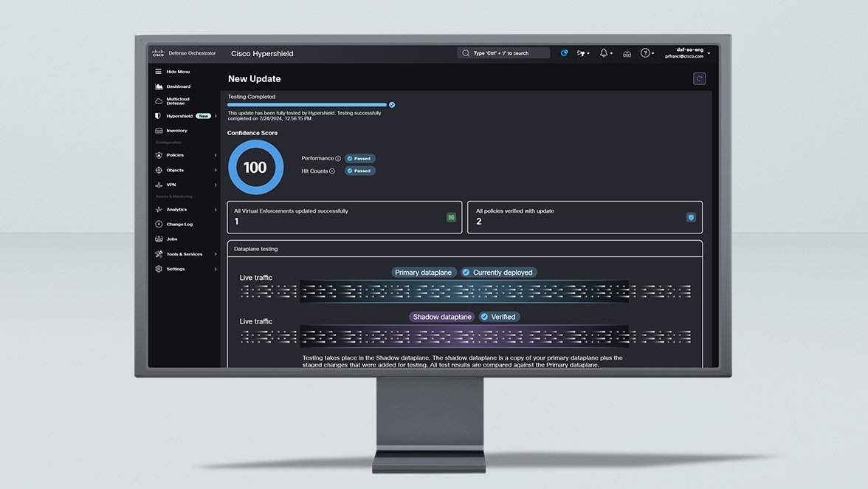Click the Testing Completed checkmark icon

(x=392, y=105)
